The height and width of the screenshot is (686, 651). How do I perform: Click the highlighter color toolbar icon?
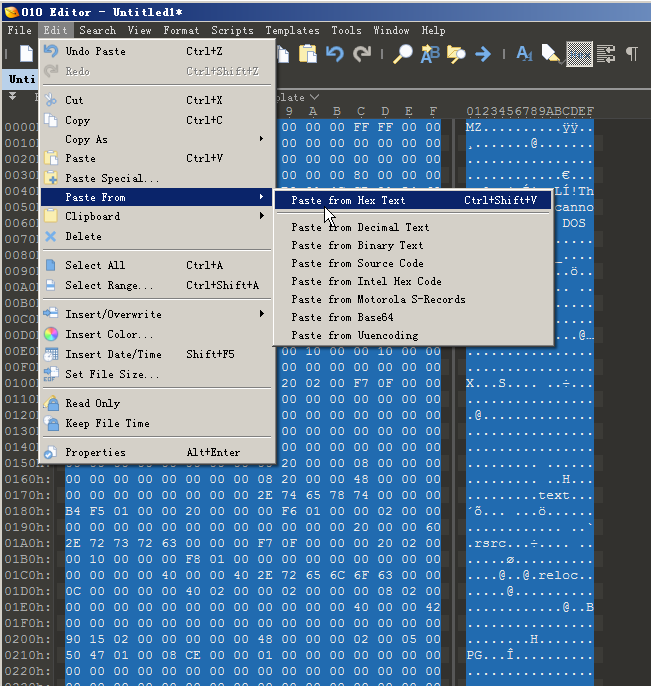coord(551,54)
